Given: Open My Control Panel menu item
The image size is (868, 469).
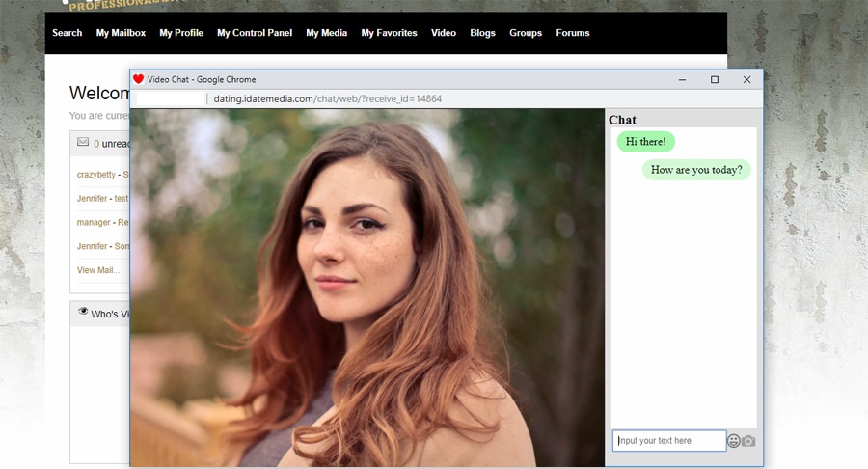Looking at the screenshot, I should (255, 33).
